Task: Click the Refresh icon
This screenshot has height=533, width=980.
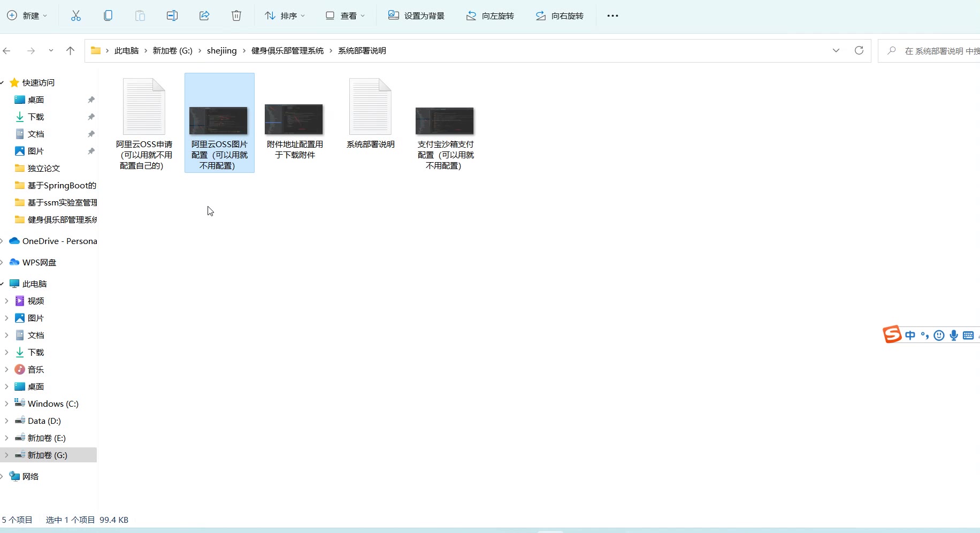Action: click(x=859, y=50)
